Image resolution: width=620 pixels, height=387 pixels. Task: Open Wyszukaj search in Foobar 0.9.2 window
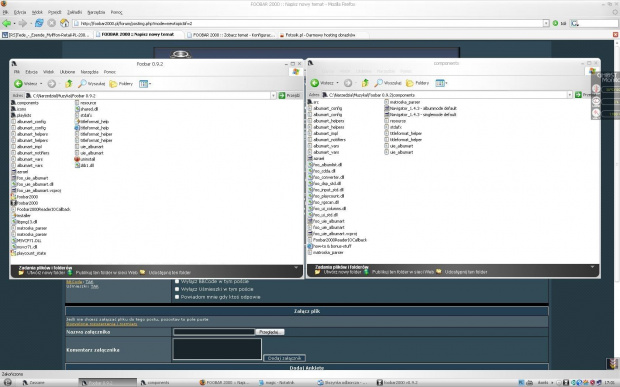tap(92, 83)
